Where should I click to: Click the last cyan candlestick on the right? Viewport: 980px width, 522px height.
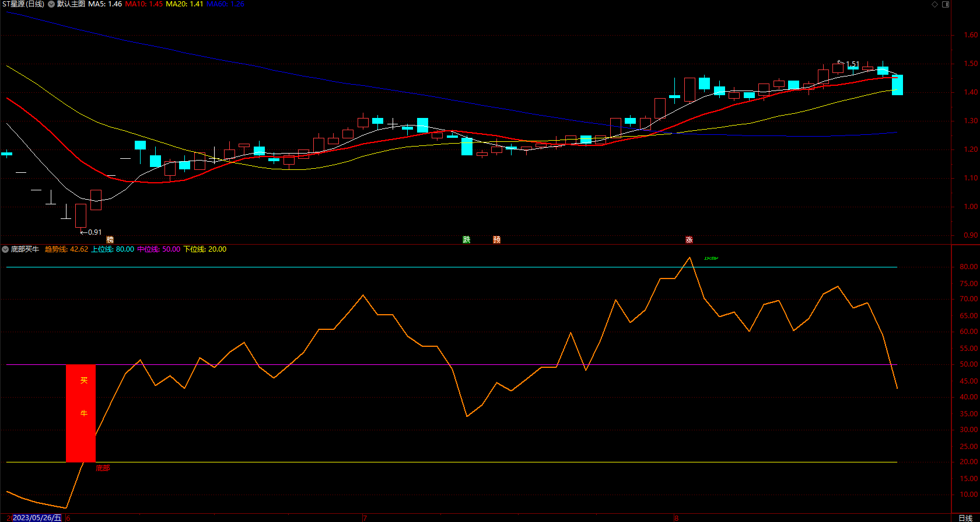pos(897,85)
